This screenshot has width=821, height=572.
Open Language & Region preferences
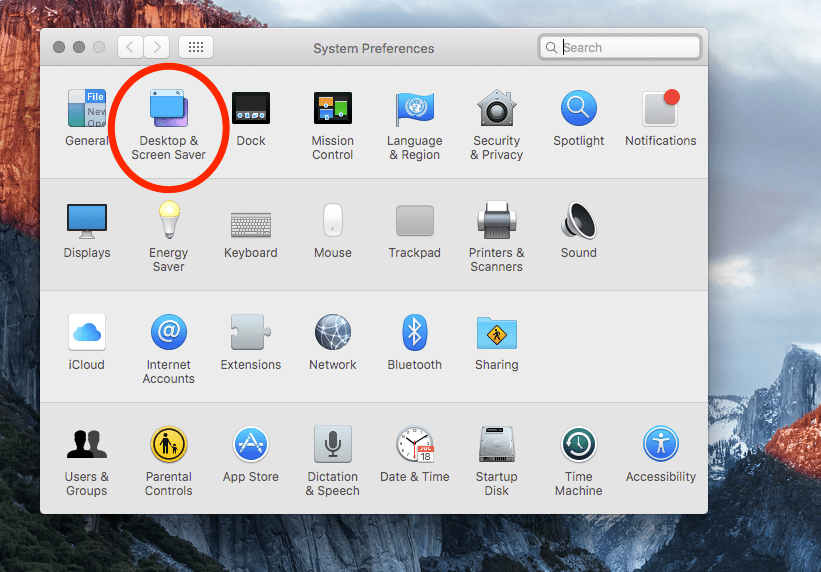coord(414,109)
